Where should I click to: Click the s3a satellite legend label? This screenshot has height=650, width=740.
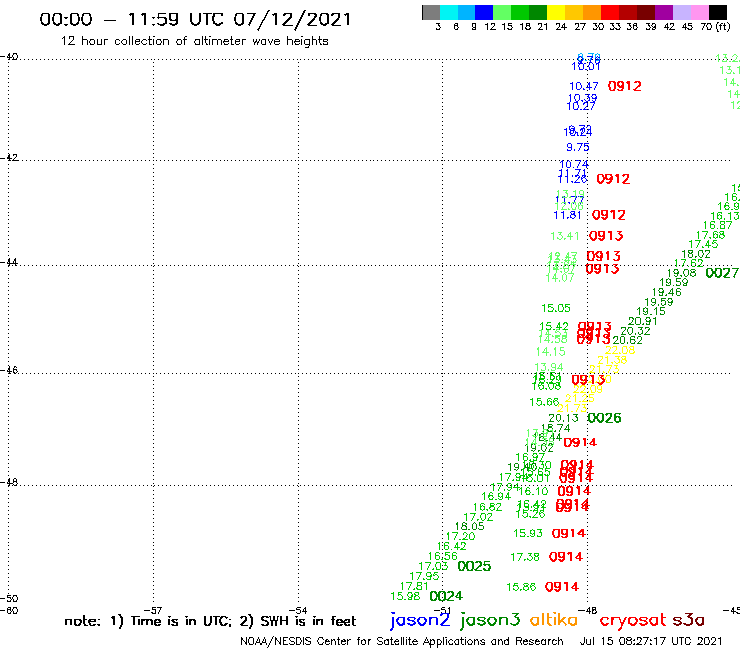point(689,620)
